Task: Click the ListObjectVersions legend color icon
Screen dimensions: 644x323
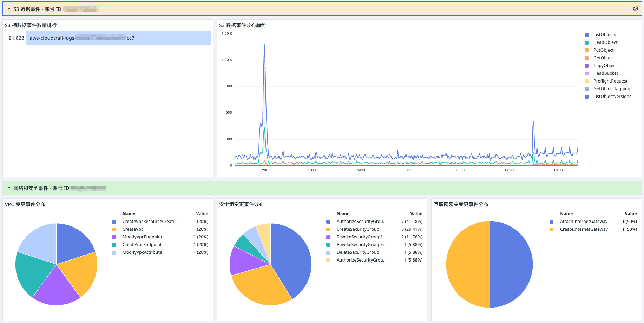Action: click(586, 97)
